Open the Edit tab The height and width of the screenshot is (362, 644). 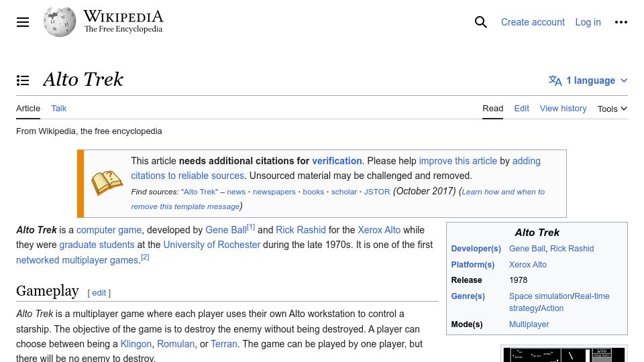pos(522,109)
